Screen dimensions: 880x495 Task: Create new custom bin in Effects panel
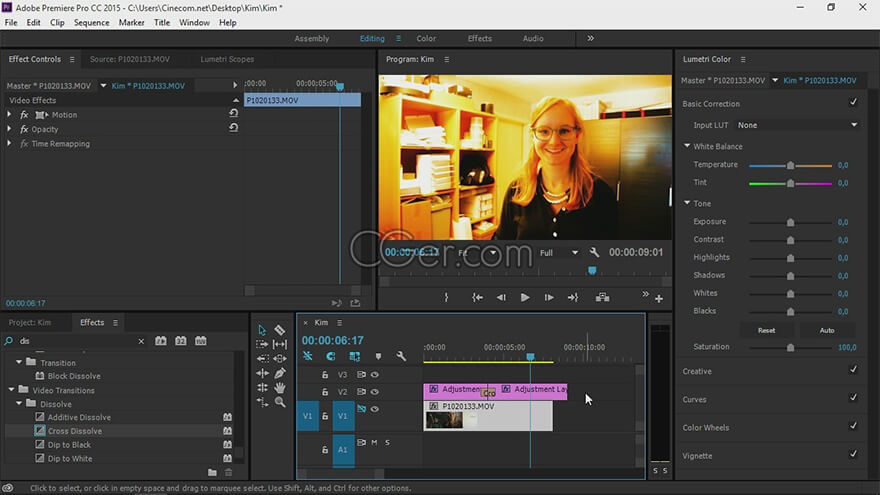coord(212,473)
